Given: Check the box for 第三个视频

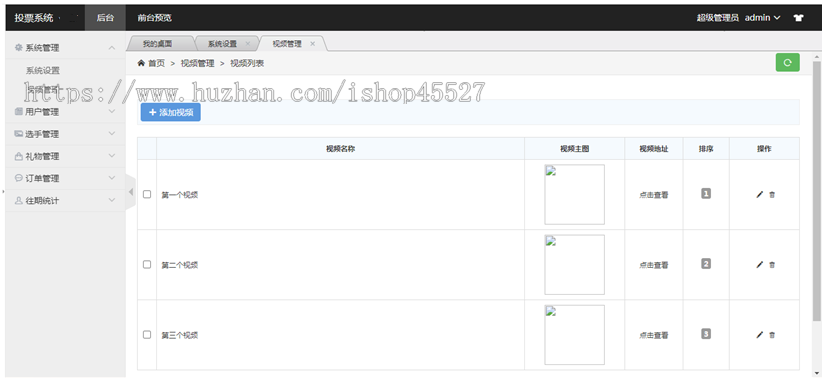Looking at the screenshot, I should [x=147, y=334].
